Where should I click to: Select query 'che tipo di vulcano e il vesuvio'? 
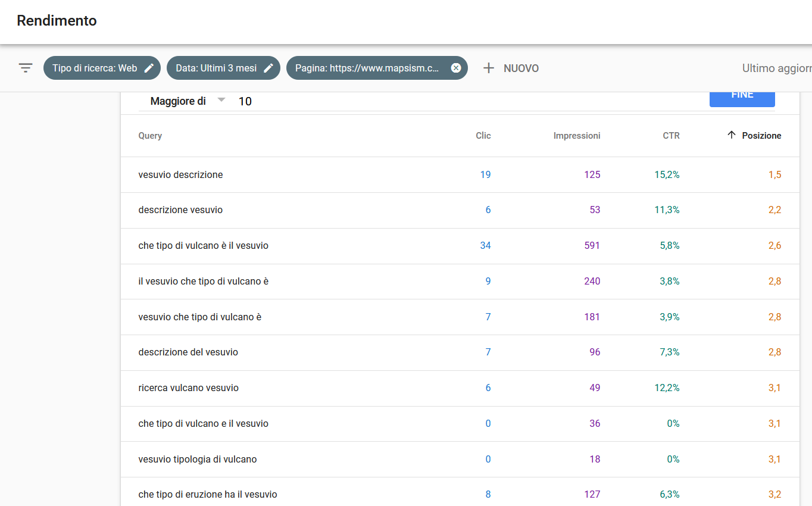pos(203,423)
